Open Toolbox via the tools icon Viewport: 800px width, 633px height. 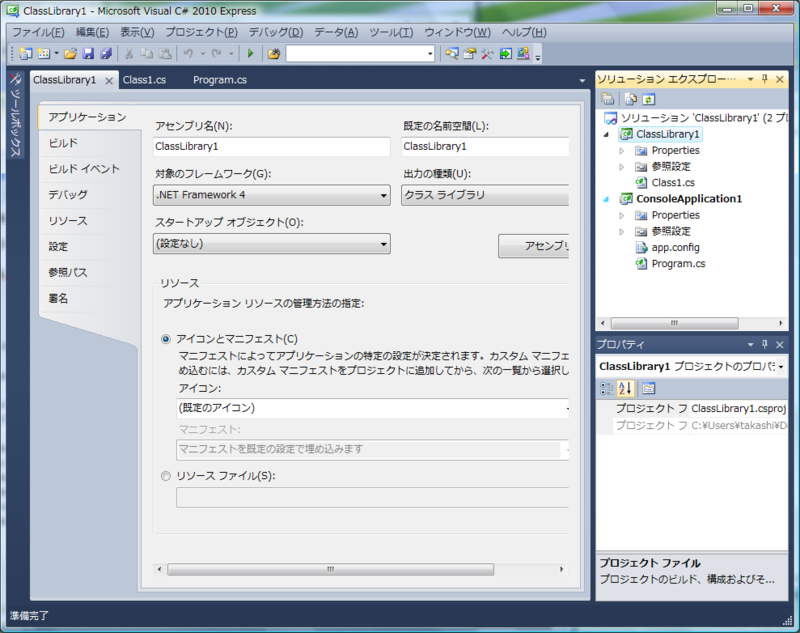tap(487, 54)
